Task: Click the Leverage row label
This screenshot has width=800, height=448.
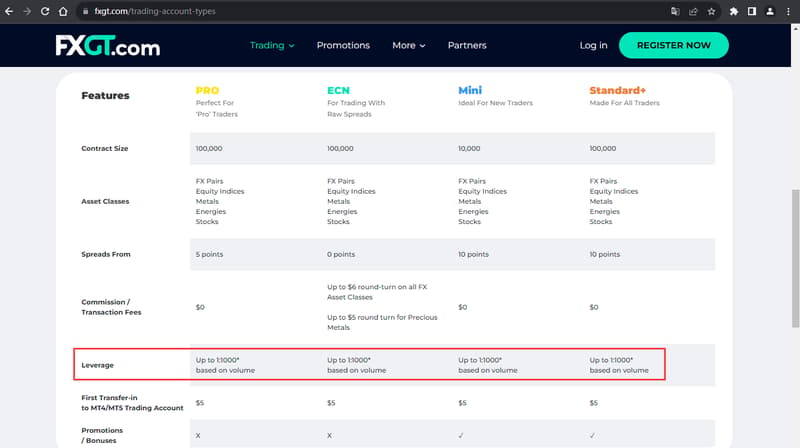Action: (x=97, y=365)
